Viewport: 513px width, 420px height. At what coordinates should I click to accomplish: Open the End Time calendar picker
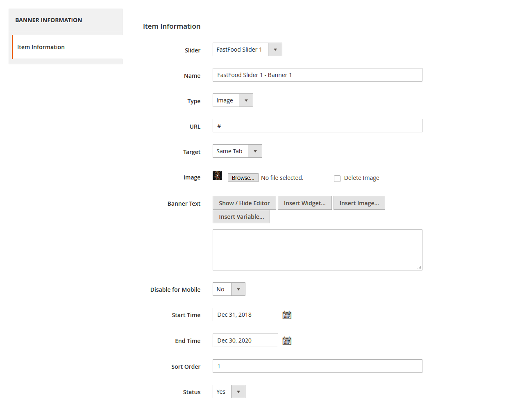287,341
